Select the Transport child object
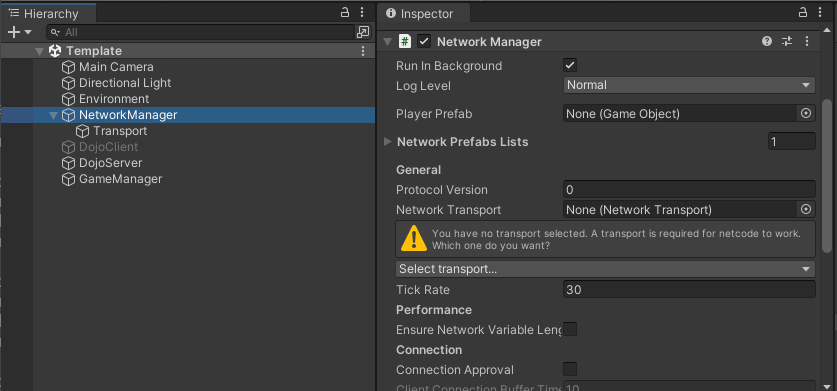 pos(120,131)
